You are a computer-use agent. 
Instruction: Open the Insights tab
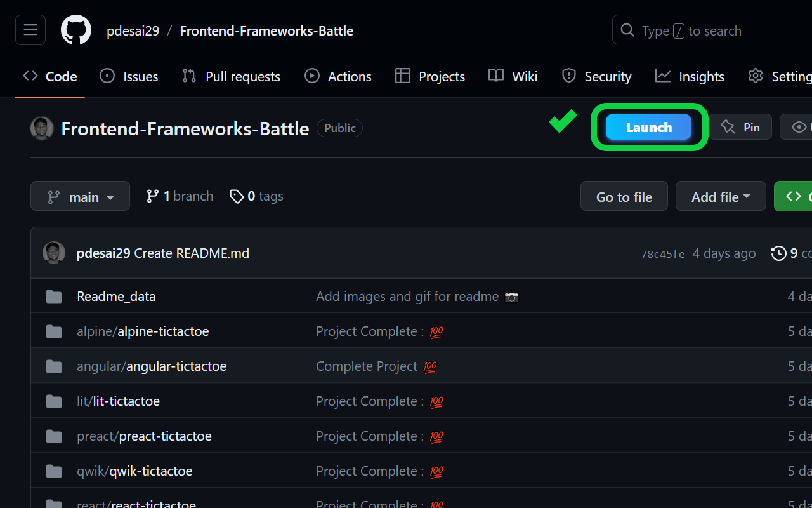pyautogui.click(x=690, y=76)
